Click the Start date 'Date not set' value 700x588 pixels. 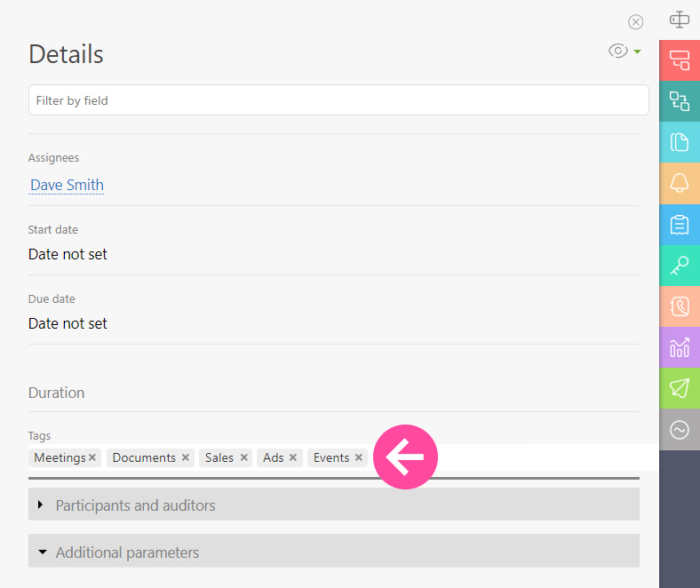[68, 254]
